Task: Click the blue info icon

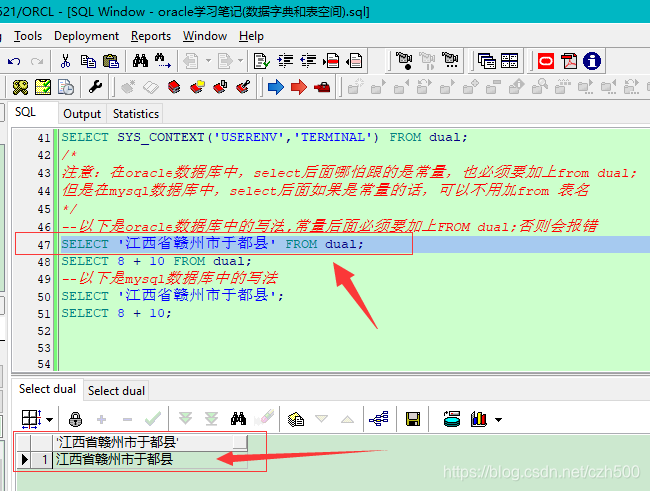Action: 592,61
